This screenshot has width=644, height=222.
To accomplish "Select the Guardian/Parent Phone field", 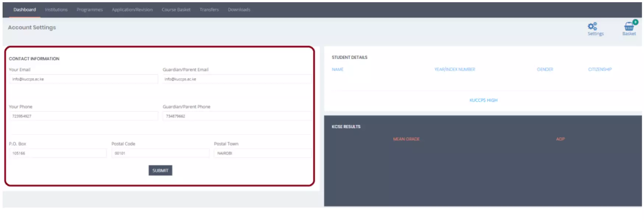I will point(237,116).
